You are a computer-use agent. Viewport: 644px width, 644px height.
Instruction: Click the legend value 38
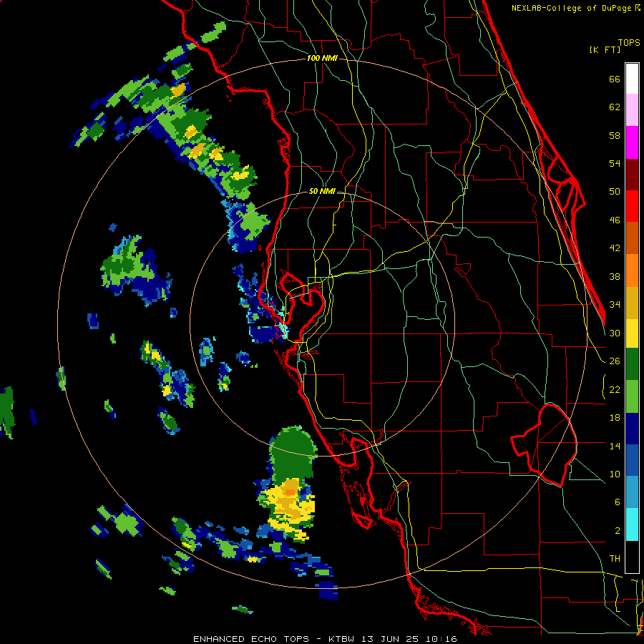[x=615, y=276]
